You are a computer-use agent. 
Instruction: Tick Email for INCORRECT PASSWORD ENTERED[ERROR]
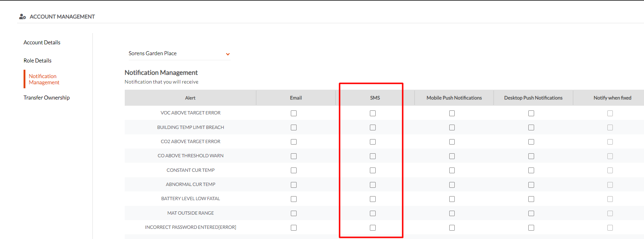(294, 228)
